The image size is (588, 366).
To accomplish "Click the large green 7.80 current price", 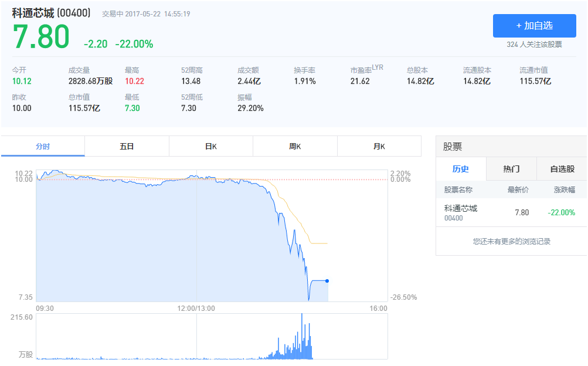I will [x=41, y=38].
